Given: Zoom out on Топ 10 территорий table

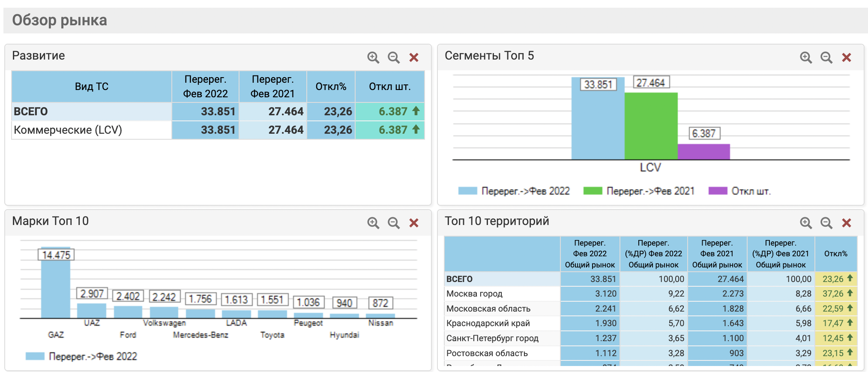Looking at the screenshot, I should pos(826,223).
